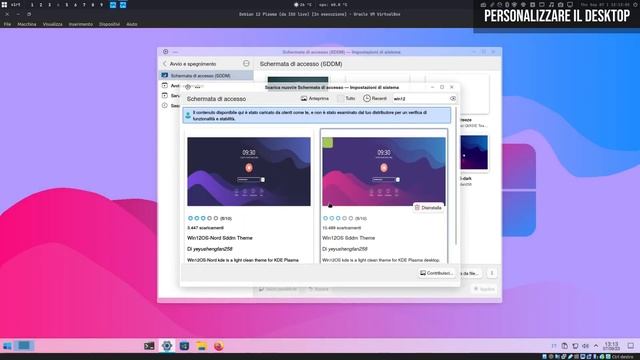The height and width of the screenshot is (360, 640).
Task: Click Disinstalla on the Win12OS Sddm Theme
Action: 428,208
